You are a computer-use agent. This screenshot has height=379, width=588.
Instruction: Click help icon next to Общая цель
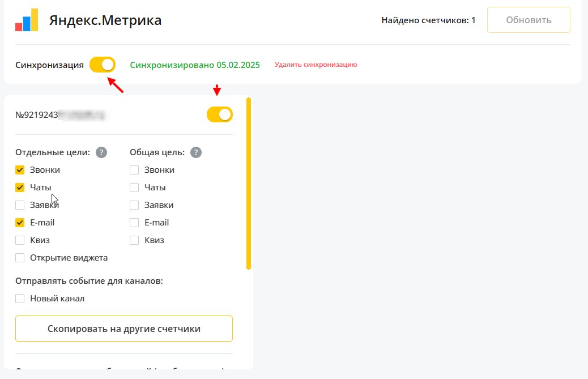click(x=196, y=152)
